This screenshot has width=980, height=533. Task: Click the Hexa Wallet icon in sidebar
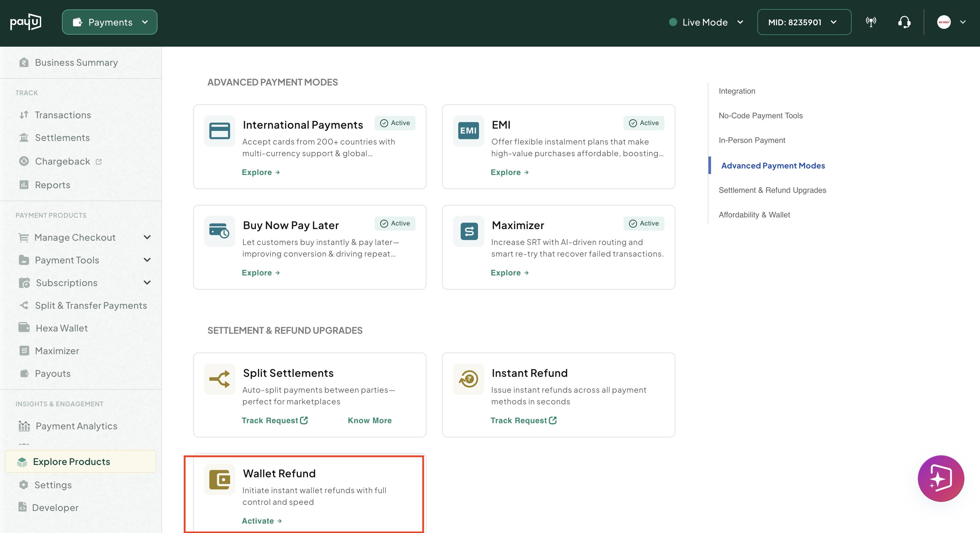coord(24,328)
